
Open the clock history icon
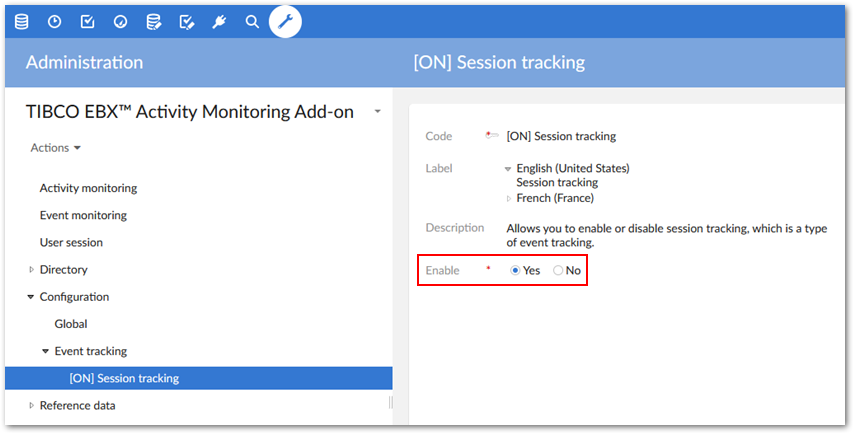tap(54, 22)
